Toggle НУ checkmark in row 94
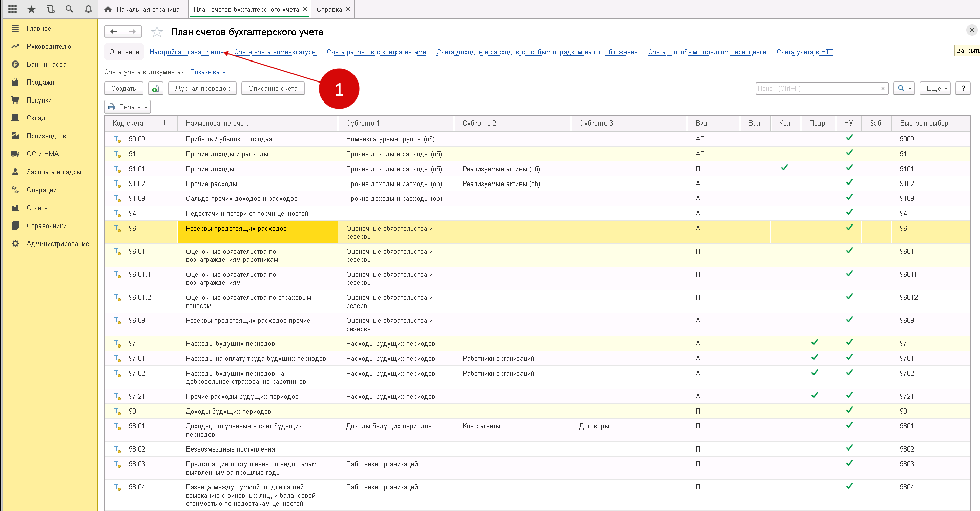This screenshot has height=511, width=980. click(x=849, y=212)
